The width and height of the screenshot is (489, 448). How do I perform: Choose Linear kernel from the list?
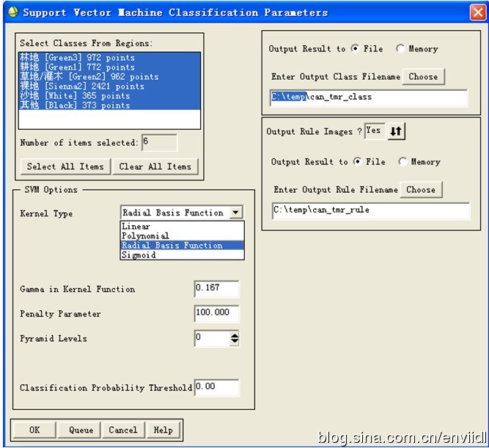tap(182, 226)
